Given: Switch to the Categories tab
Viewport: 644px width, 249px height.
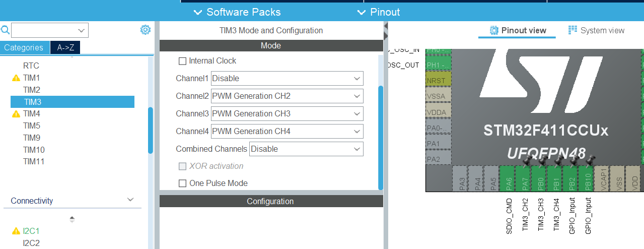Looking at the screenshot, I should coord(24,47).
